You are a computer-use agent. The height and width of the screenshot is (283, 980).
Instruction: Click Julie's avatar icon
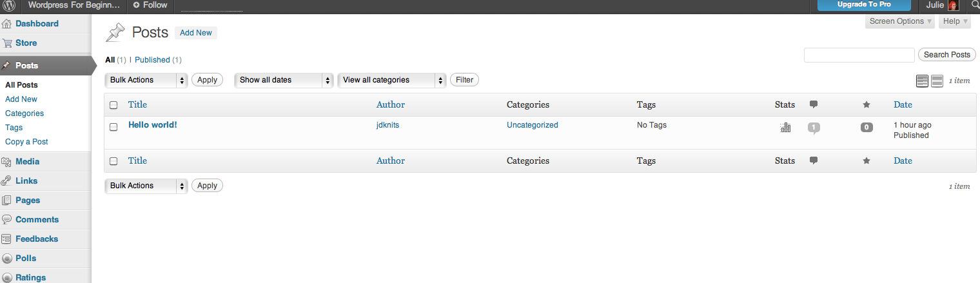(x=953, y=5)
